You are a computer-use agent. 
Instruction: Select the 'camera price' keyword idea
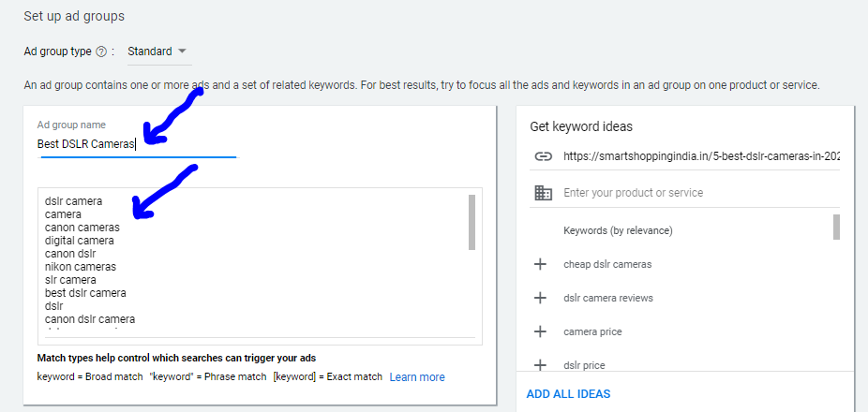[592, 331]
